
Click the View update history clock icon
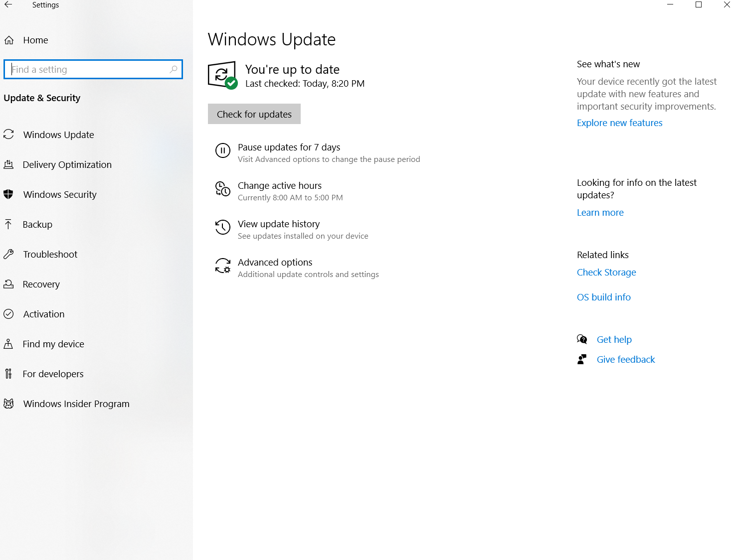(222, 227)
